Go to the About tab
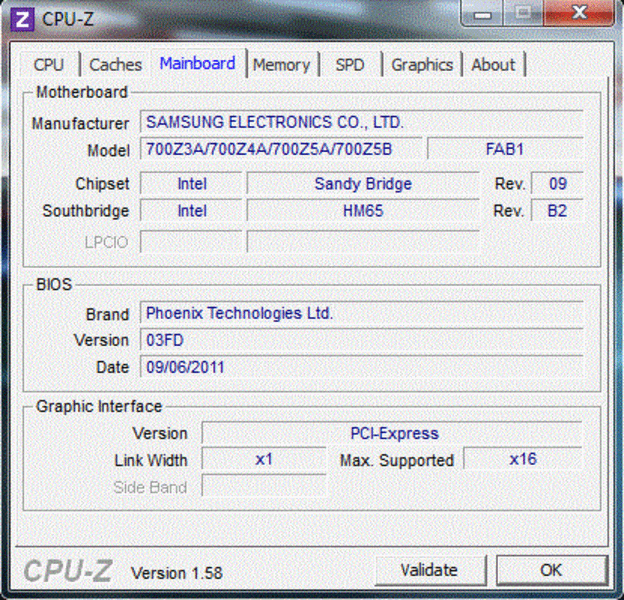The width and height of the screenshot is (624, 600). coord(493,64)
